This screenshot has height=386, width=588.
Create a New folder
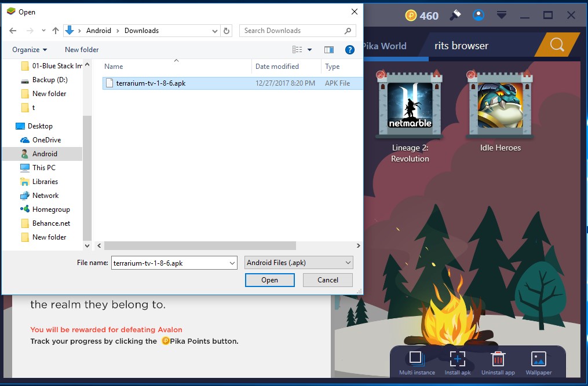(82, 50)
